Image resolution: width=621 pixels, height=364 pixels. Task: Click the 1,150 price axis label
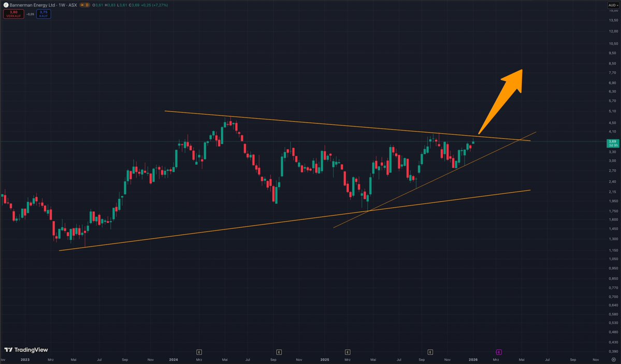click(613, 250)
